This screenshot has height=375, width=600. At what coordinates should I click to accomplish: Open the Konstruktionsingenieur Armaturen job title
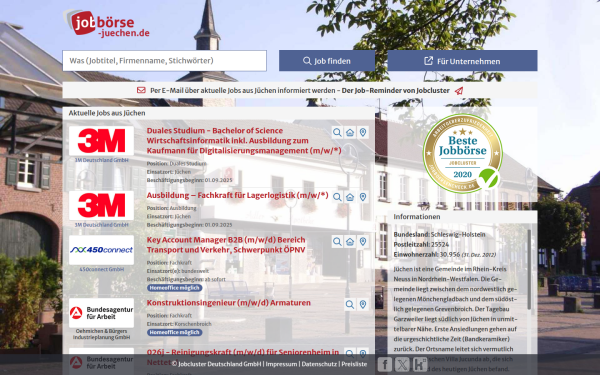pyautogui.click(x=228, y=303)
